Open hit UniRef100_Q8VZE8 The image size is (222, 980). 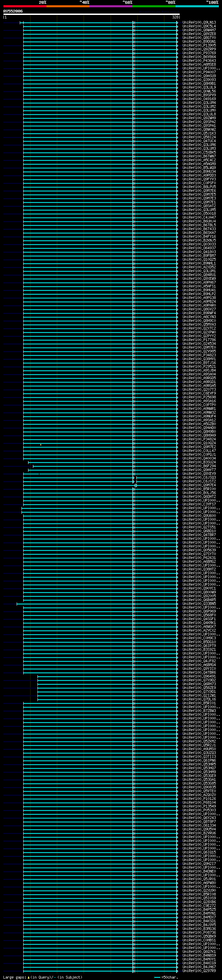(199, 34)
